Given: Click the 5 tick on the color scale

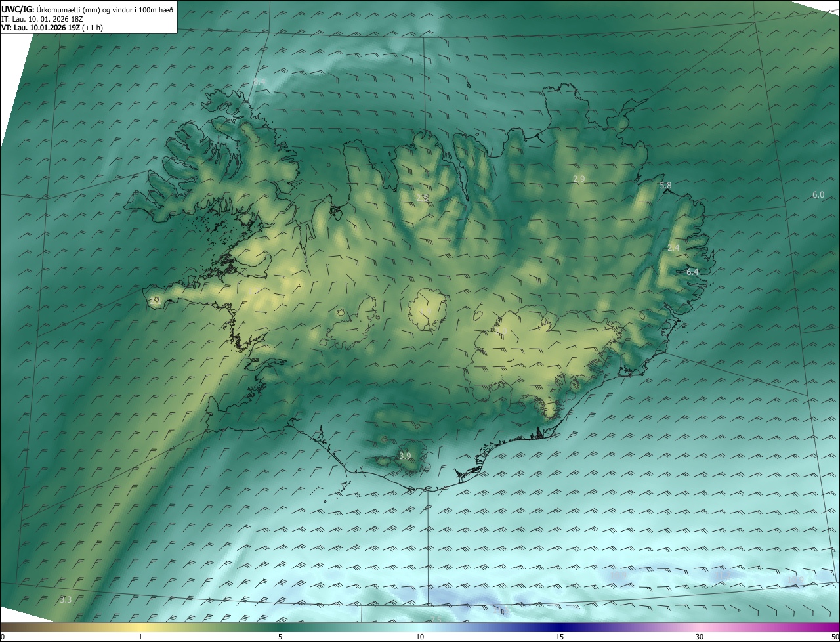Looking at the screenshot, I should (x=280, y=637).
